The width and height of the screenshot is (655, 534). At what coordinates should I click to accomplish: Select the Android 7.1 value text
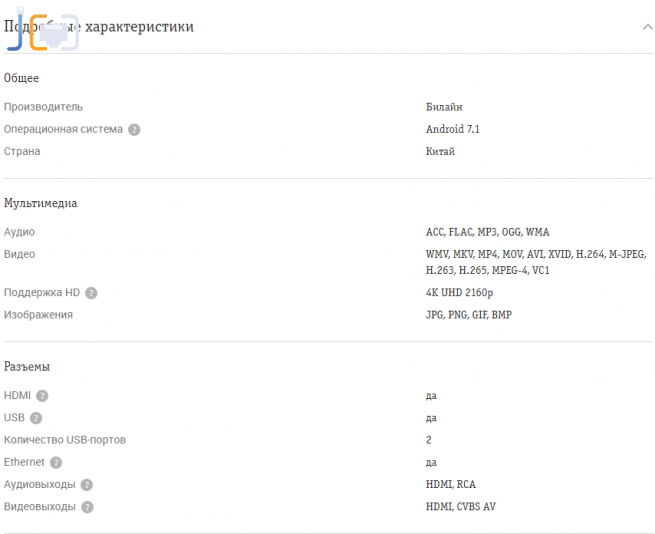[453, 129]
